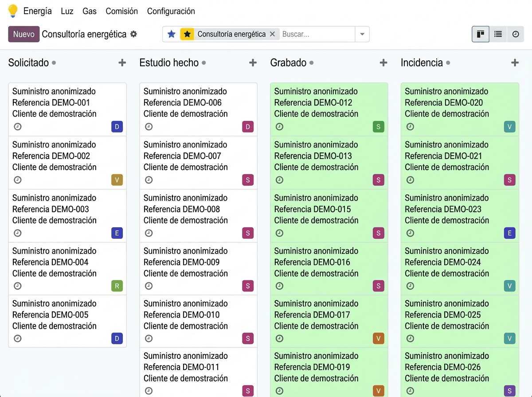532x397 pixels.
Task: Click the blue star favorites icon in search
Action: (x=172, y=34)
